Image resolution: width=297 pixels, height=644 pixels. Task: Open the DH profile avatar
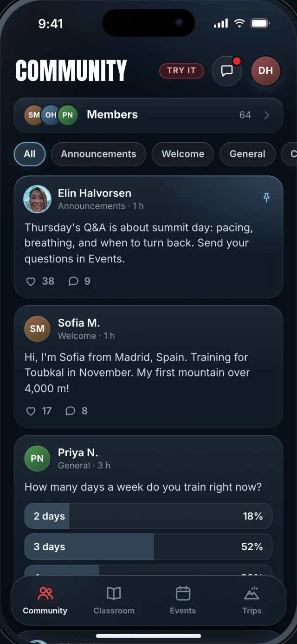266,71
